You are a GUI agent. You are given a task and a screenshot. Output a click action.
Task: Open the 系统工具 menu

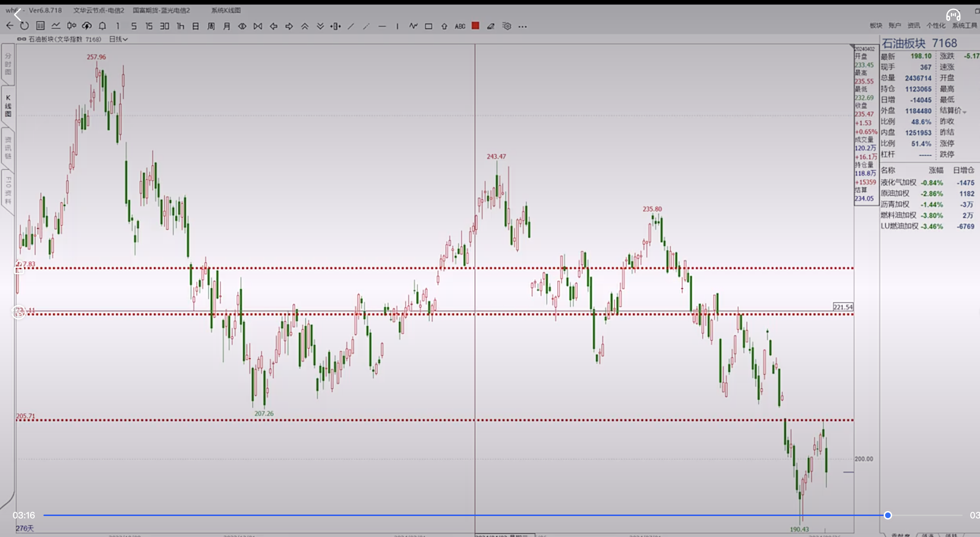coord(964,26)
